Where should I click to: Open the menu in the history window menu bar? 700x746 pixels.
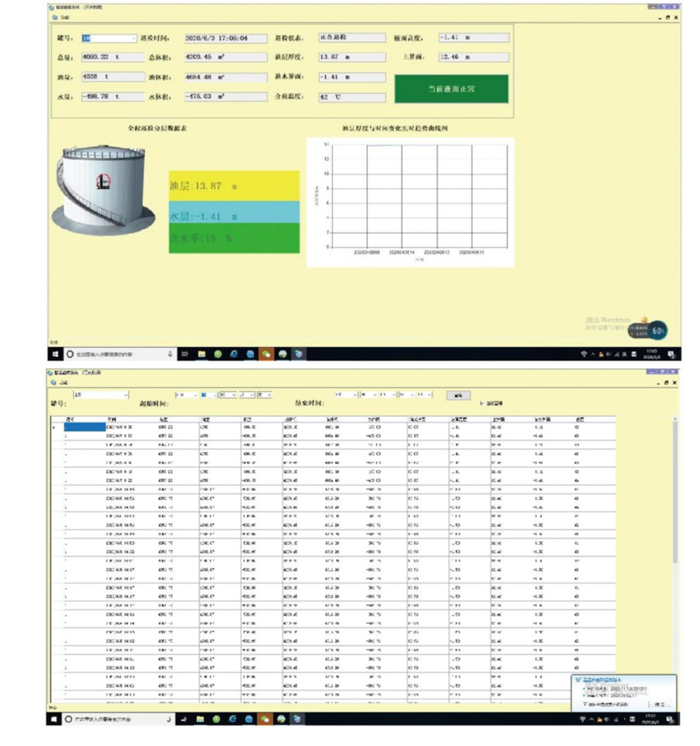pos(62,382)
